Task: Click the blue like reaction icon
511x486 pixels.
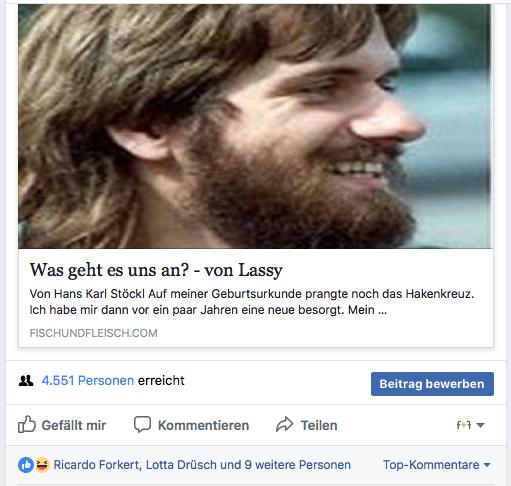Action: click(26, 465)
